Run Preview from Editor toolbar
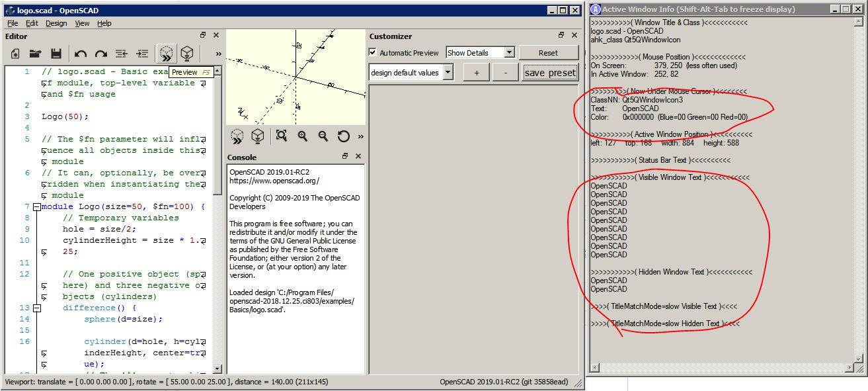 [x=166, y=53]
